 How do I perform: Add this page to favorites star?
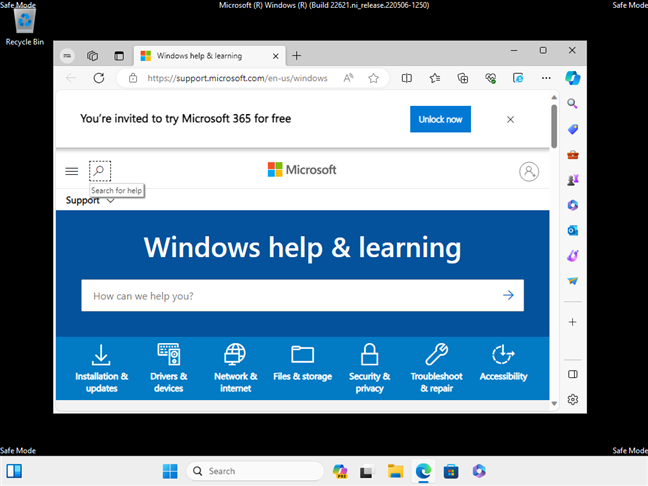coord(373,78)
